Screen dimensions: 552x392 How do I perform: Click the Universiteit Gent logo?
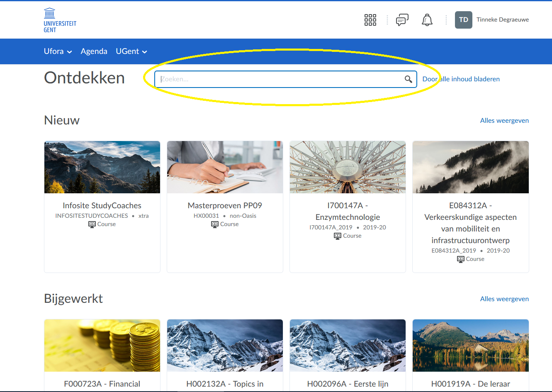point(60,20)
